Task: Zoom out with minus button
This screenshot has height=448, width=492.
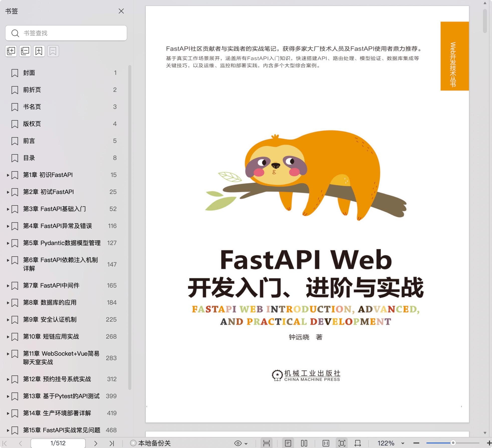Action: pos(416,443)
